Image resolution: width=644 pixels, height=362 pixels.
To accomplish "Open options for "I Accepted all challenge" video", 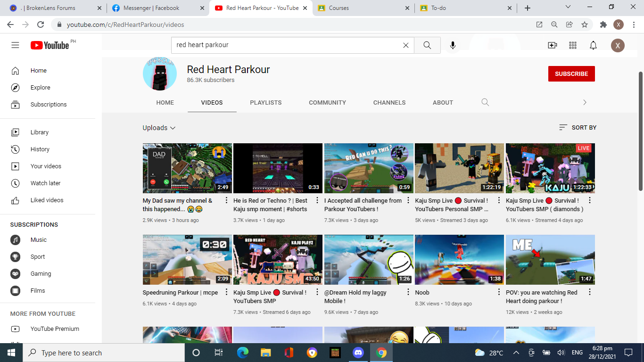I will [x=408, y=201].
